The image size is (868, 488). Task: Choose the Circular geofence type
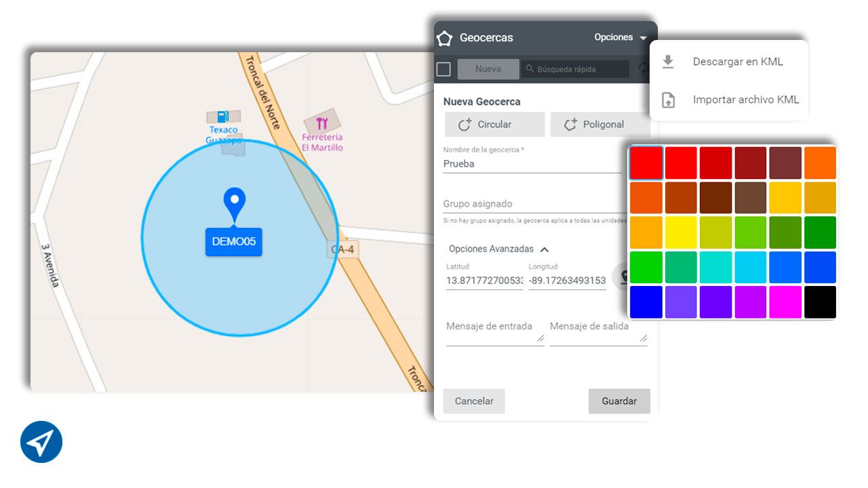pos(494,125)
